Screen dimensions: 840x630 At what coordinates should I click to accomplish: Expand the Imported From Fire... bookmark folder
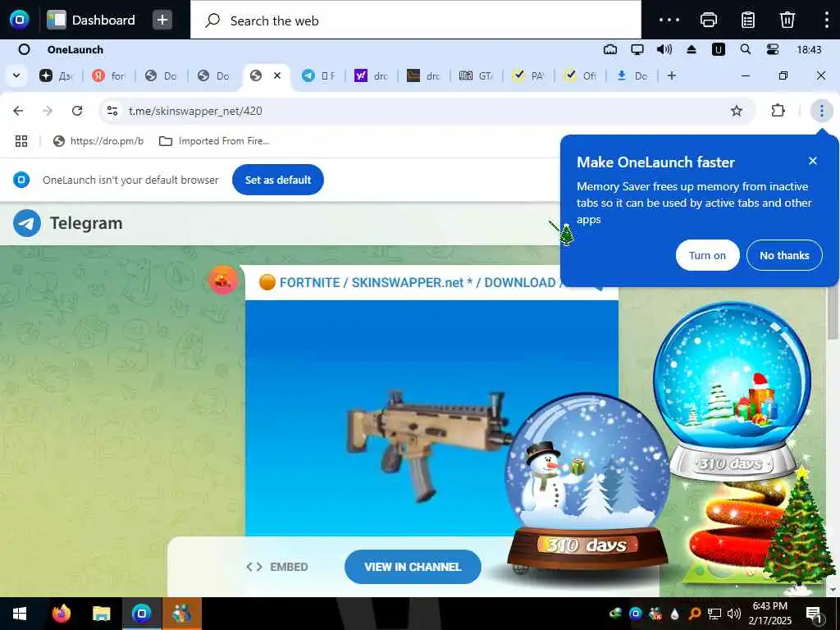click(x=214, y=141)
